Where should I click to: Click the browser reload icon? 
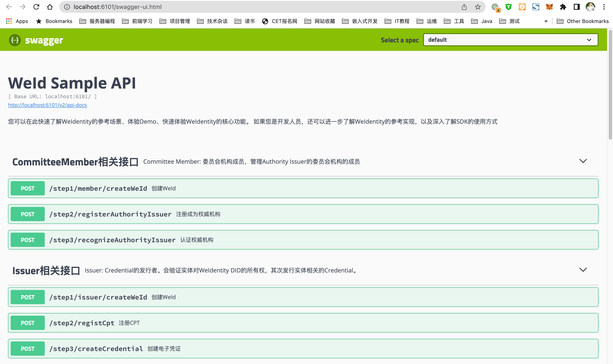(36, 7)
